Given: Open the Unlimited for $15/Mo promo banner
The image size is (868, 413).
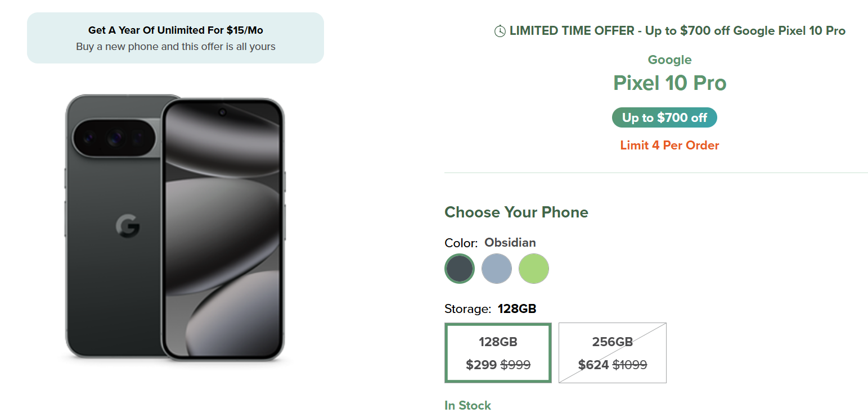Looking at the screenshot, I should [176, 38].
